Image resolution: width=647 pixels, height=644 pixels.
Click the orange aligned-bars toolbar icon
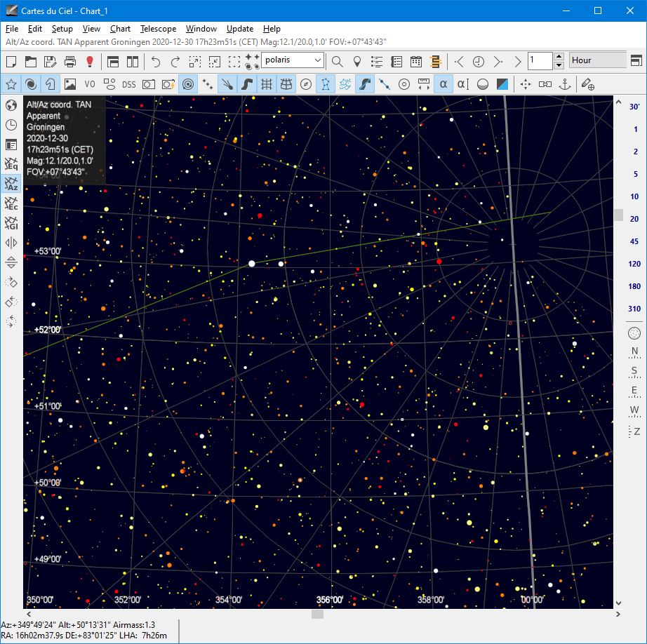pyautogui.click(x=436, y=62)
